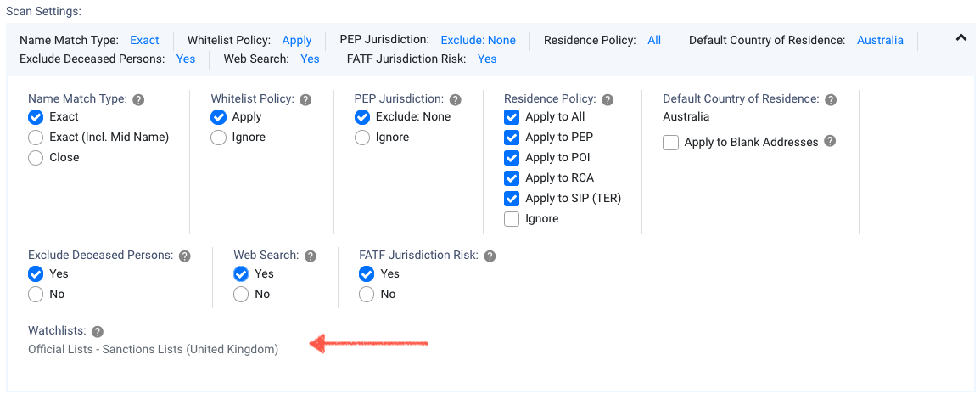Choose No for Web Search
The width and height of the screenshot is (980, 394).
(241, 295)
